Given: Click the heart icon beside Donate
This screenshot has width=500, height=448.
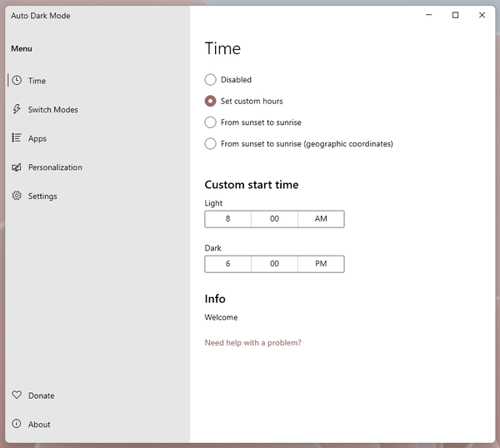Looking at the screenshot, I should [17, 396].
